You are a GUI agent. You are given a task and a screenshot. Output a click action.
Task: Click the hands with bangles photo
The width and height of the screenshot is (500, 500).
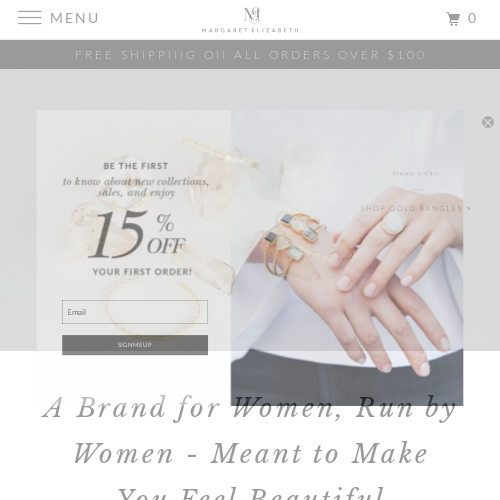pyautogui.click(x=347, y=258)
